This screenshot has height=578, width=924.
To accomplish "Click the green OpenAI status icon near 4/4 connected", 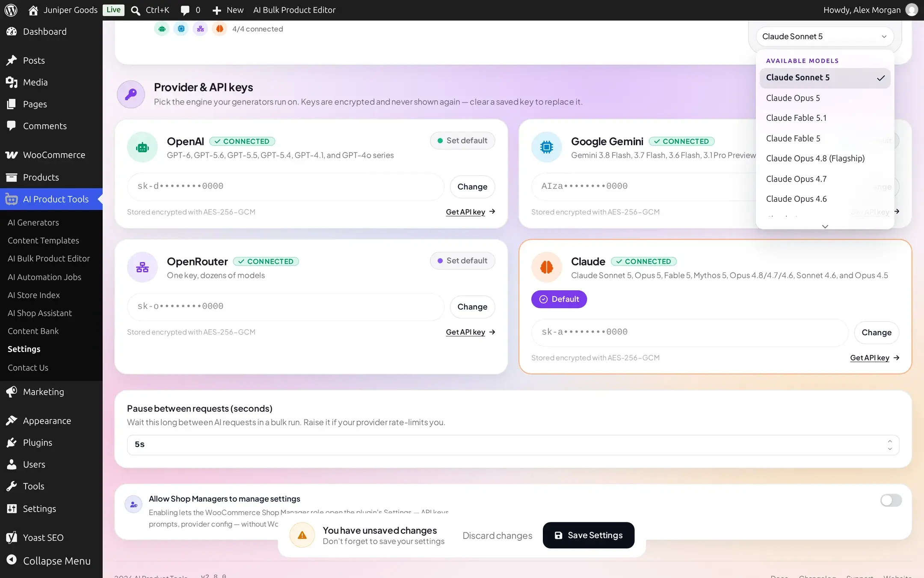I will coord(162,29).
